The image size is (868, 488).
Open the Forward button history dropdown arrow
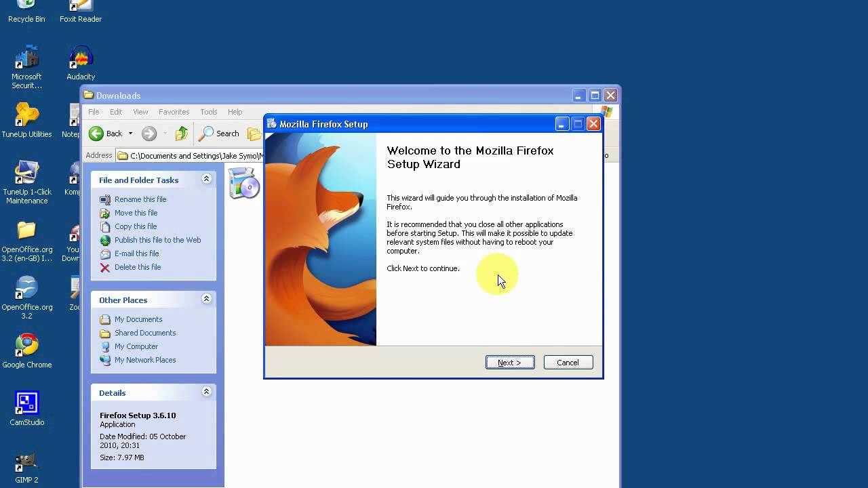point(165,134)
